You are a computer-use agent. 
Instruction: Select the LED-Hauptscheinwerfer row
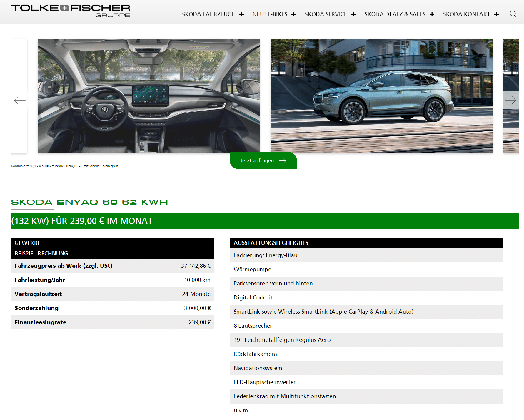pos(367,382)
